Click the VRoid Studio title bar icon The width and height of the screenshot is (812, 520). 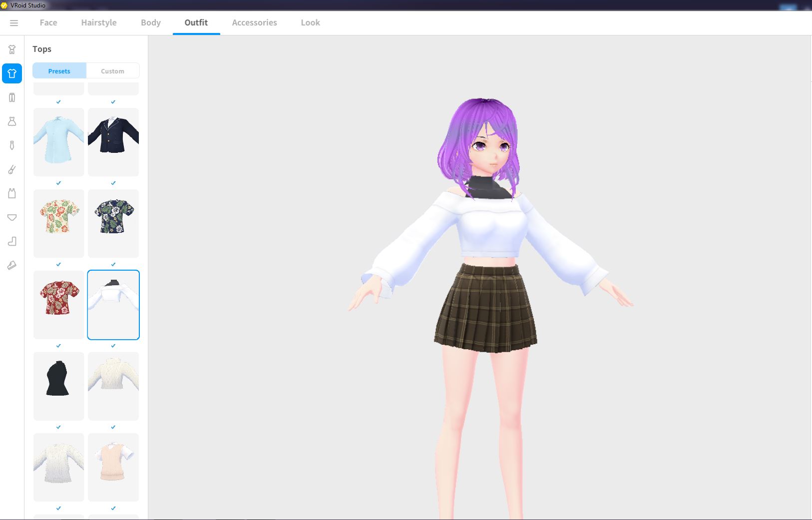click(4, 5)
